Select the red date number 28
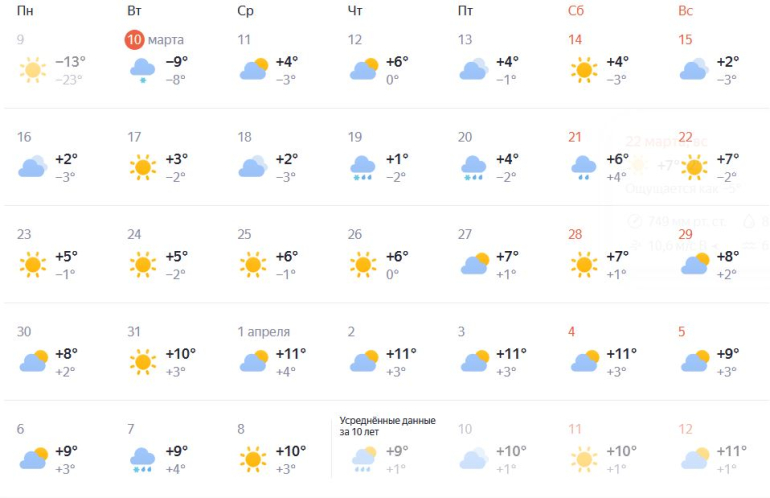770x498 pixels. tap(575, 234)
